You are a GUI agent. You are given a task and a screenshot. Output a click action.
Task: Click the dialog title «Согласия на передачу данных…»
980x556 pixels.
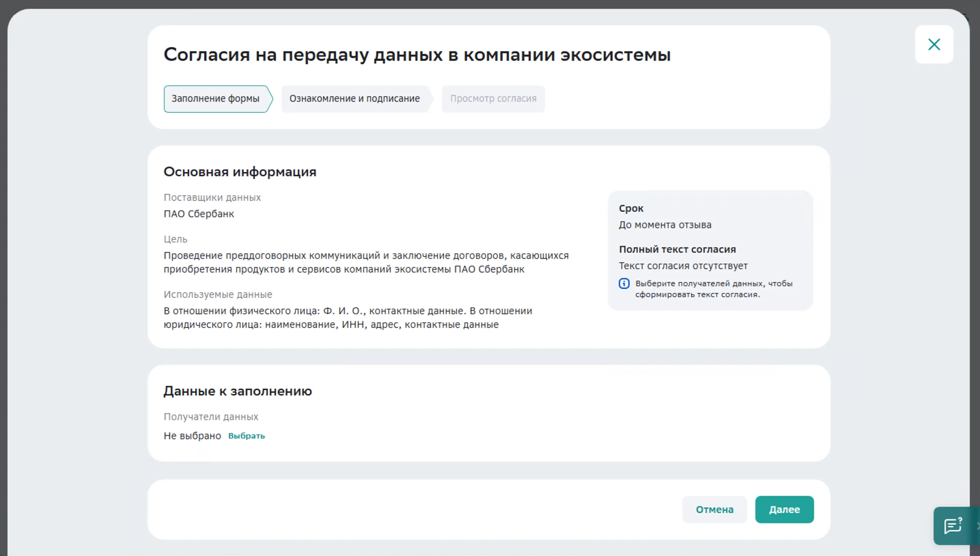(x=417, y=54)
